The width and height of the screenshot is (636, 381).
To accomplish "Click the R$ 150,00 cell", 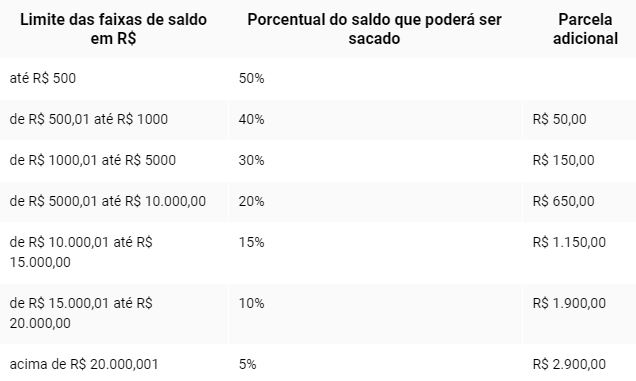I will [x=563, y=160].
